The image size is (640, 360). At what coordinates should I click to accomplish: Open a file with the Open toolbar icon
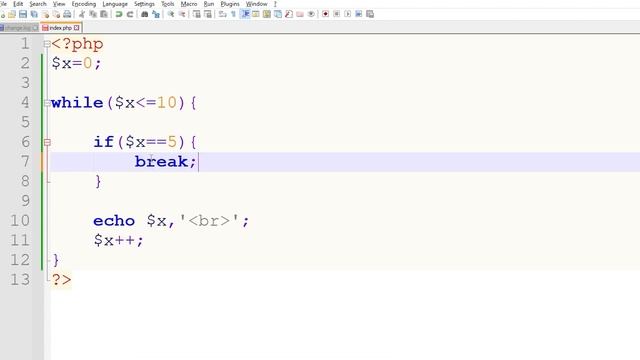pyautogui.click(x=12, y=14)
